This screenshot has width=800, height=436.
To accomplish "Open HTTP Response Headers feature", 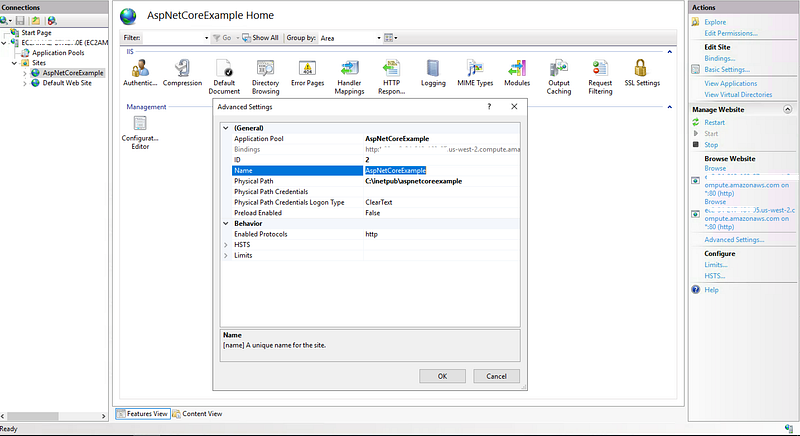I will coord(391,76).
